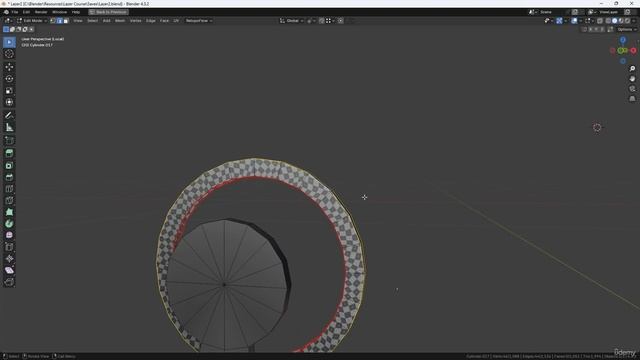Click the Back to Previous button
The image size is (640, 360).
point(109,12)
